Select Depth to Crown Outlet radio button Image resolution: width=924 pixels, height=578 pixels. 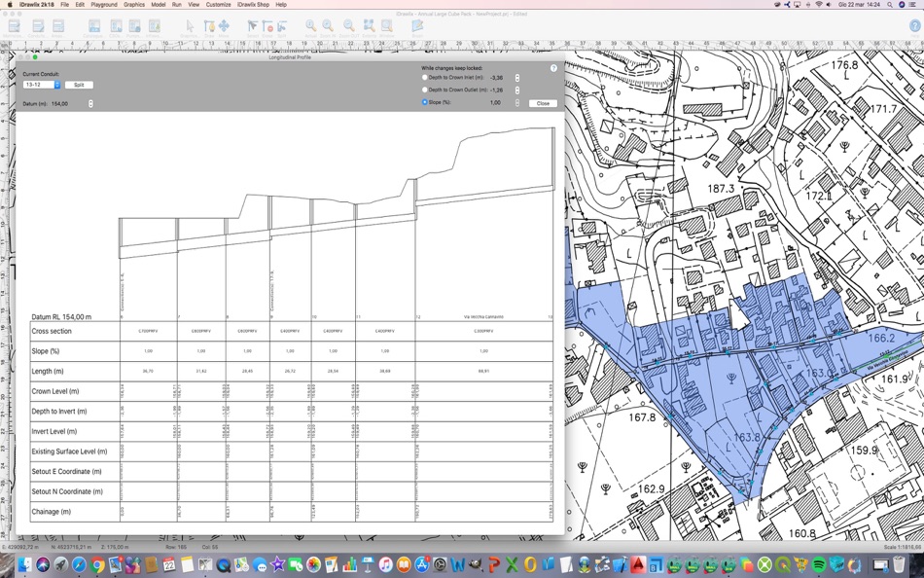coord(425,90)
